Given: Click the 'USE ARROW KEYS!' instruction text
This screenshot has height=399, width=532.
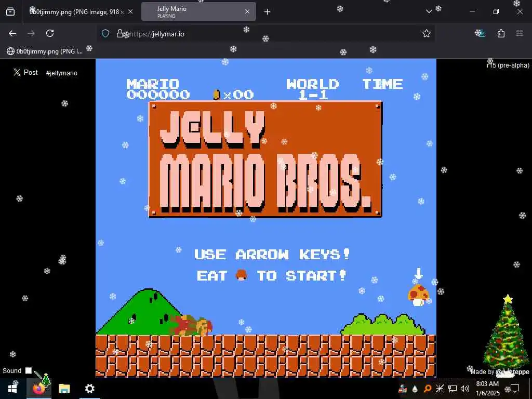Looking at the screenshot, I should (272, 254).
